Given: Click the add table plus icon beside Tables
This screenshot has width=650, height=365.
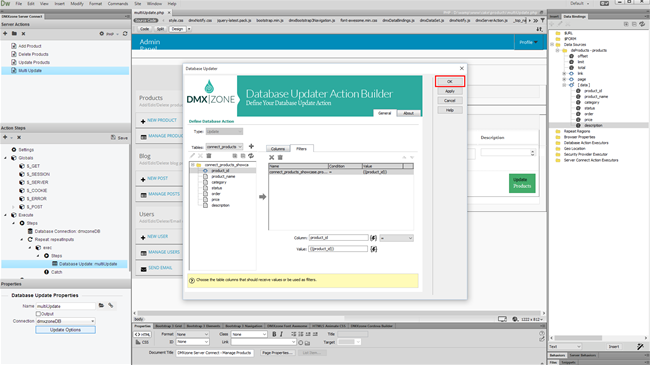Looking at the screenshot, I should pyautogui.click(x=251, y=146).
